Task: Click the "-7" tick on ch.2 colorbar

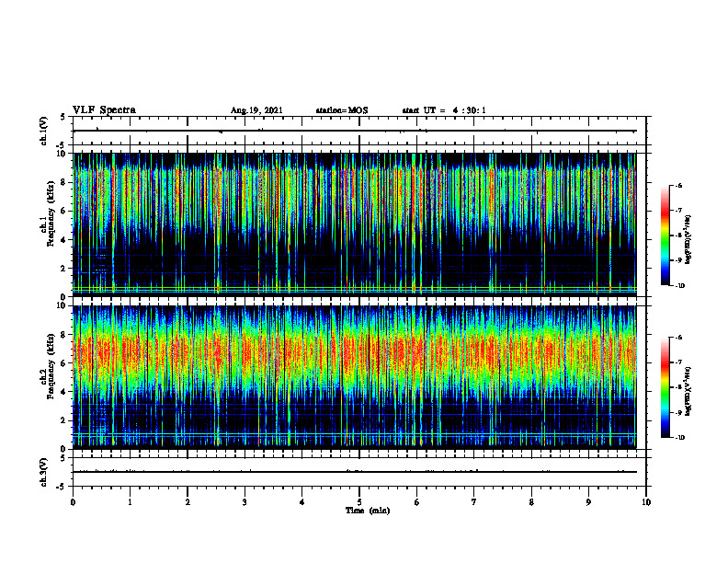Action: (x=679, y=362)
